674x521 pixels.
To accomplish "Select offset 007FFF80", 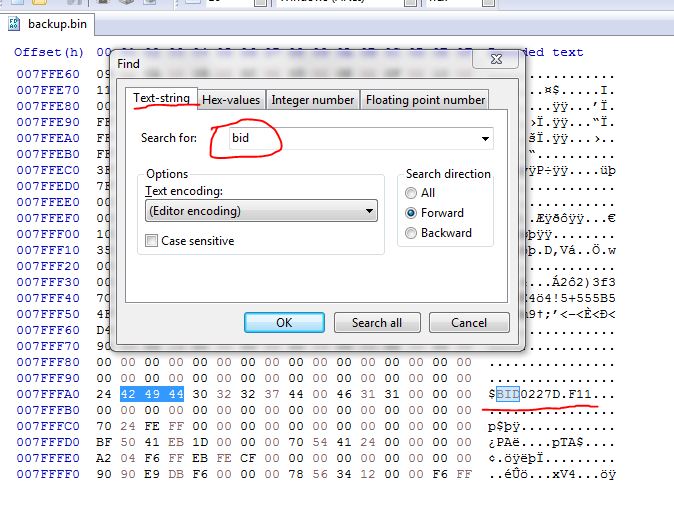I will [x=48, y=362].
